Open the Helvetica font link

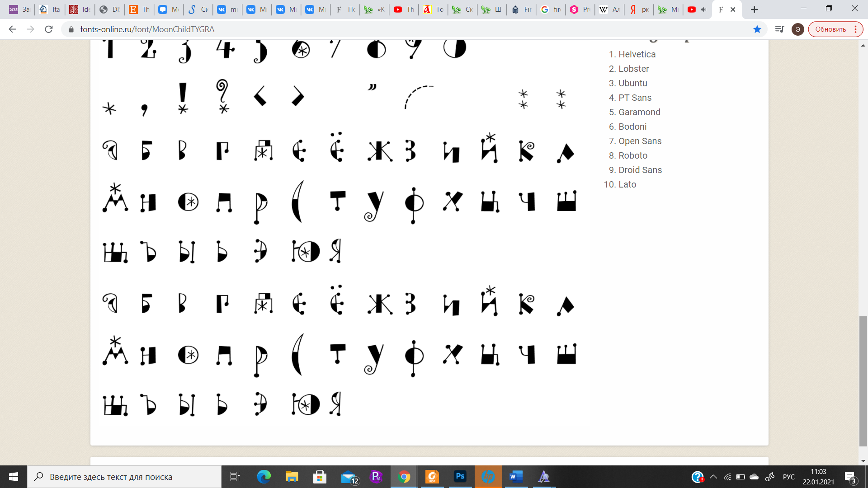tap(637, 54)
